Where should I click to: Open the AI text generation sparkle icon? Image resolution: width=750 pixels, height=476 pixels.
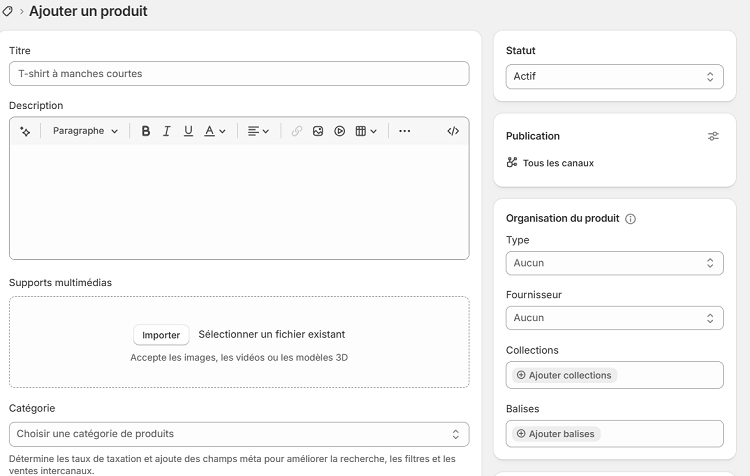point(25,131)
